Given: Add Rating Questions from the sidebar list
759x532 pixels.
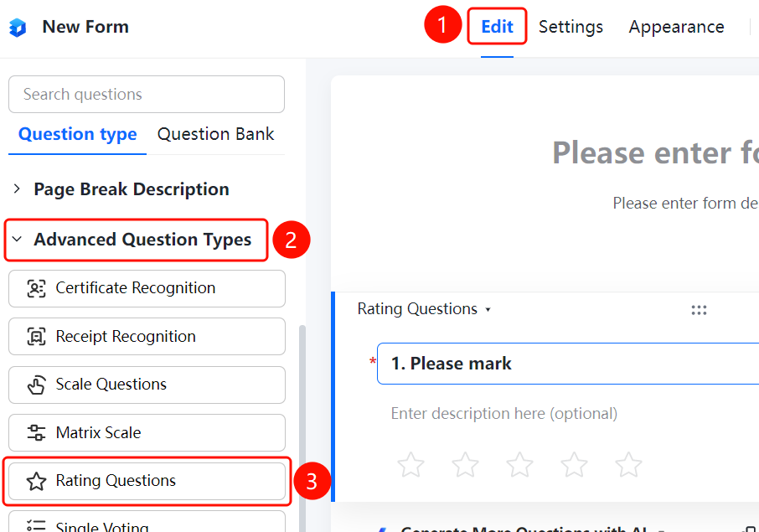Looking at the screenshot, I should coord(147,481).
